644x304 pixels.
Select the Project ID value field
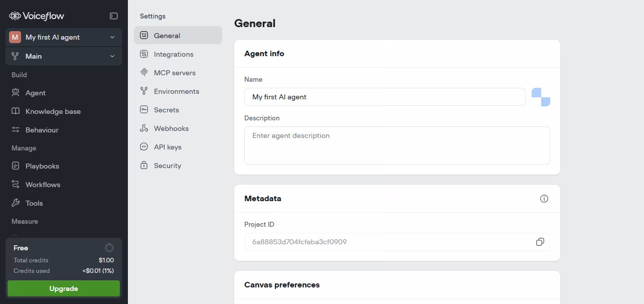coord(397,242)
